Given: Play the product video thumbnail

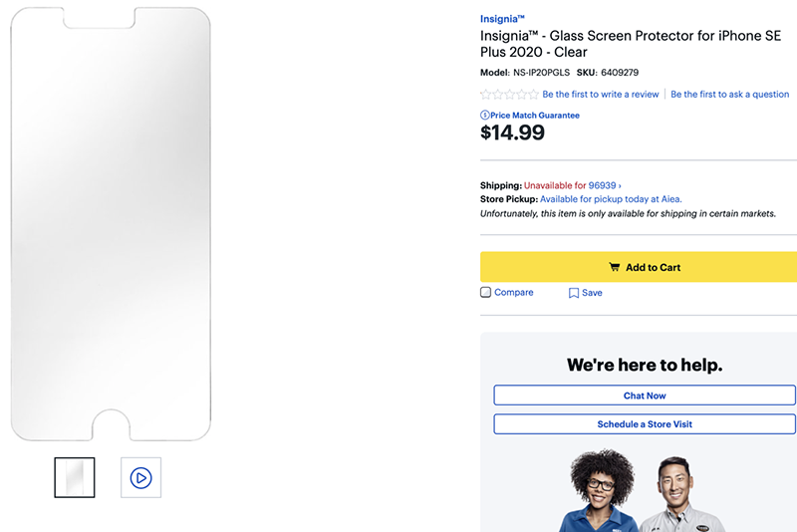Looking at the screenshot, I should click(x=140, y=478).
